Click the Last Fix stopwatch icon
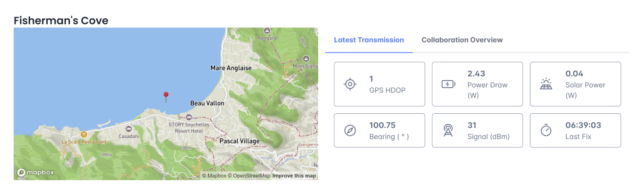Viewport: 644px width, 194px height. click(546, 130)
